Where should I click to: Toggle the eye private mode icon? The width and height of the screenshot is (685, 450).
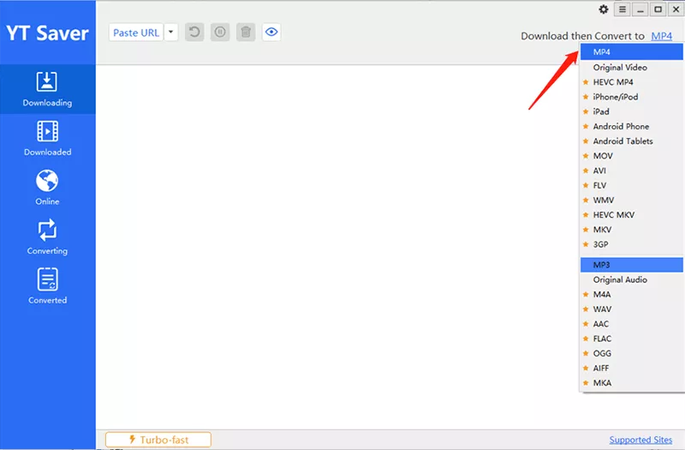pyautogui.click(x=272, y=32)
